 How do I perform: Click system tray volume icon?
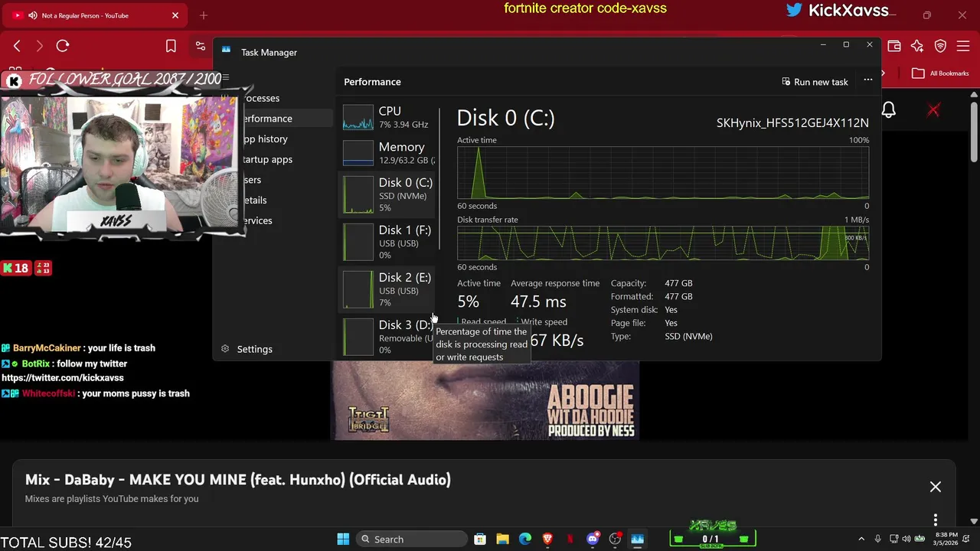coord(906,539)
